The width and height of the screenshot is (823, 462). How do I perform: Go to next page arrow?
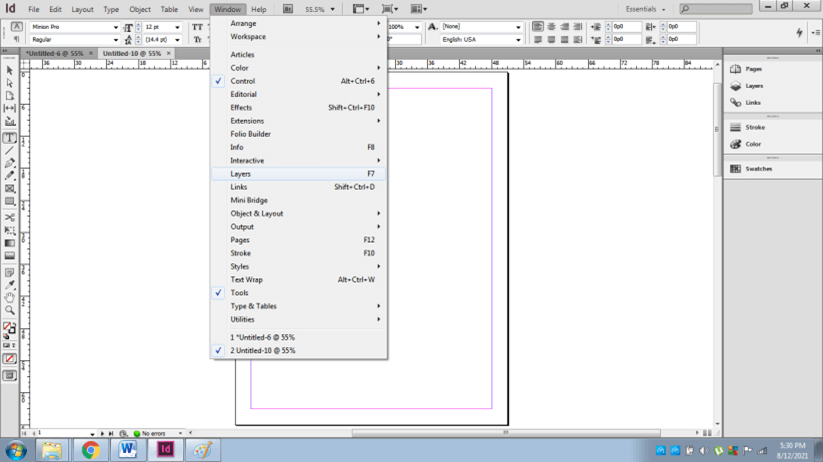102,433
